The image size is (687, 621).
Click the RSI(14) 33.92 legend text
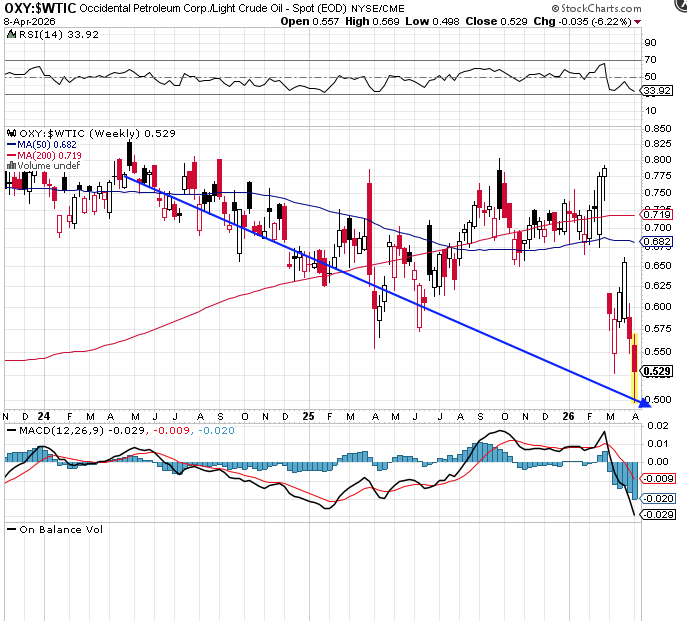point(59,35)
